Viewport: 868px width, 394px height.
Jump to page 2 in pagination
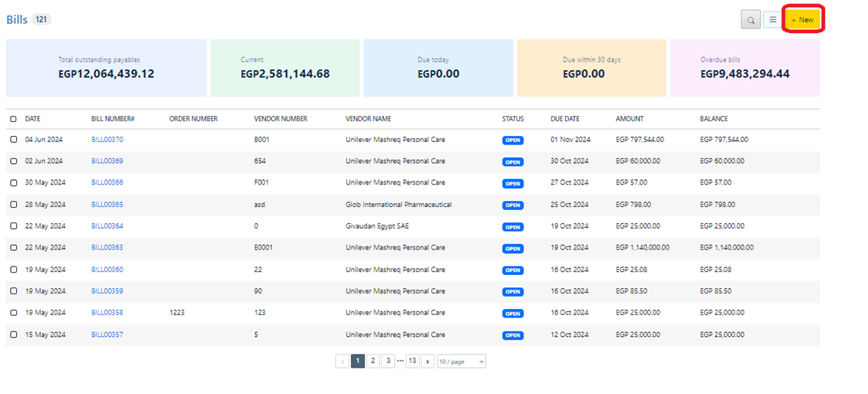(x=373, y=361)
